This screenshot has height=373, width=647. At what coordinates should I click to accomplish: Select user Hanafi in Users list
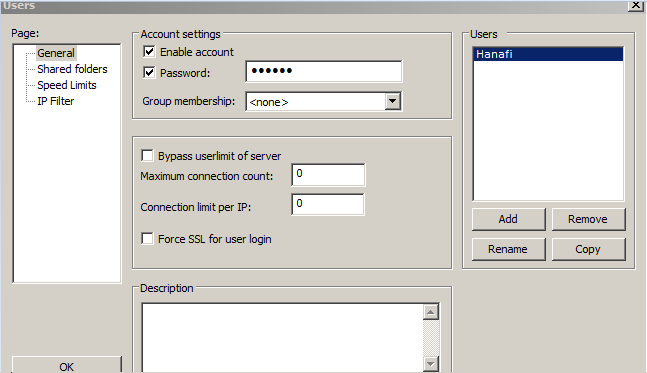pyautogui.click(x=548, y=54)
